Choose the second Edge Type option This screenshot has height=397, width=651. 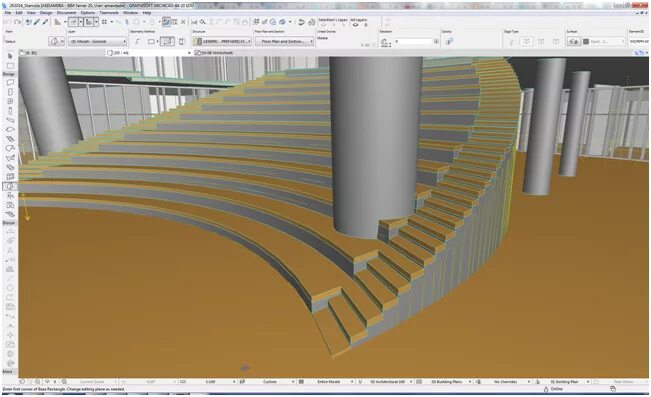click(x=526, y=42)
